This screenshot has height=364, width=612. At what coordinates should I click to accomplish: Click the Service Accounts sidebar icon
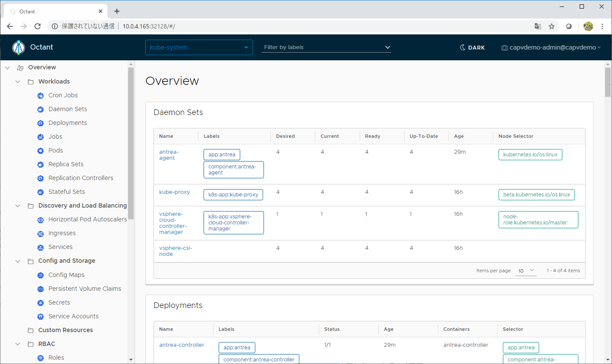coord(41,317)
